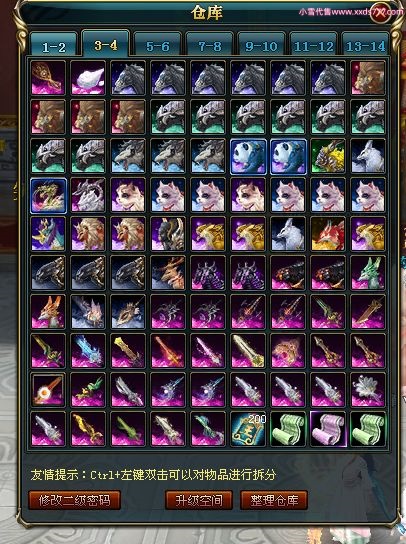Select the blue token stacked 200
Screen dimensions: 406x544
[x=248, y=429]
